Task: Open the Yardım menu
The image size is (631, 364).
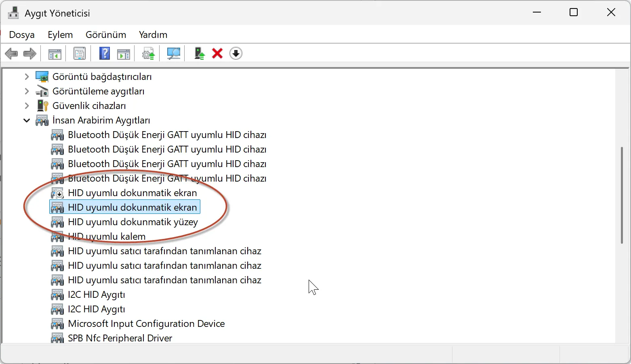Action: point(153,35)
